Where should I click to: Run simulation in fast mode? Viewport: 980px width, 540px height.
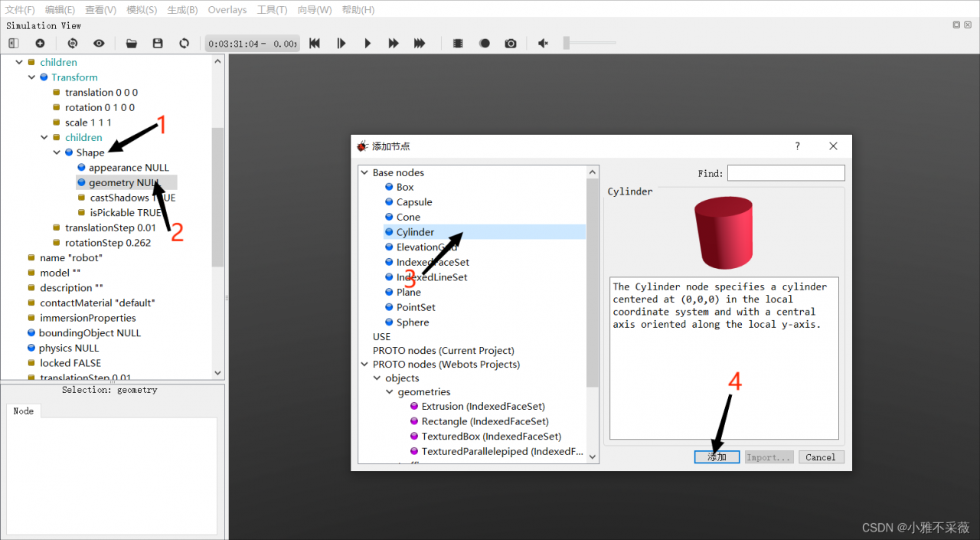click(394, 44)
